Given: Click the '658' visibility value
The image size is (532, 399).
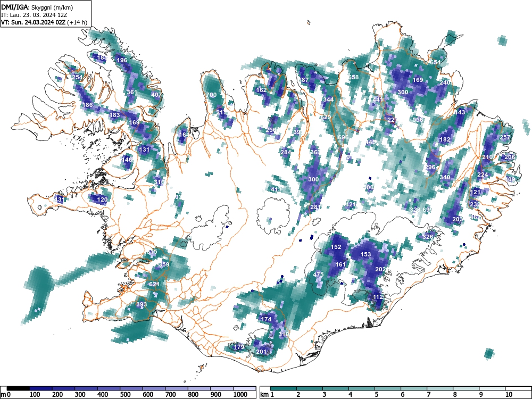Looking at the screenshot, I should coord(353,77).
